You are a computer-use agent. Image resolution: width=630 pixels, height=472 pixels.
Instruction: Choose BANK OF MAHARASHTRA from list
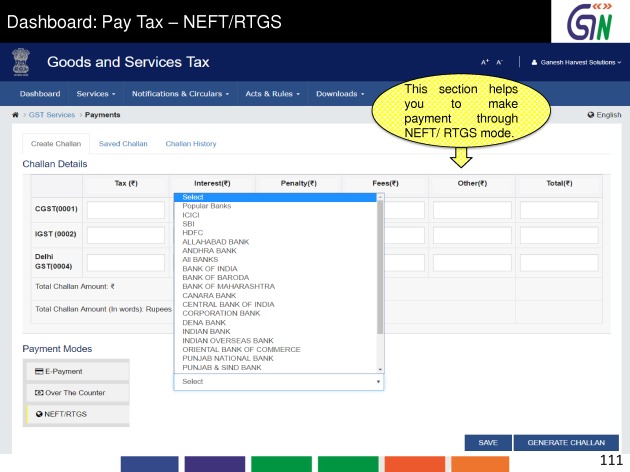pos(276,286)
